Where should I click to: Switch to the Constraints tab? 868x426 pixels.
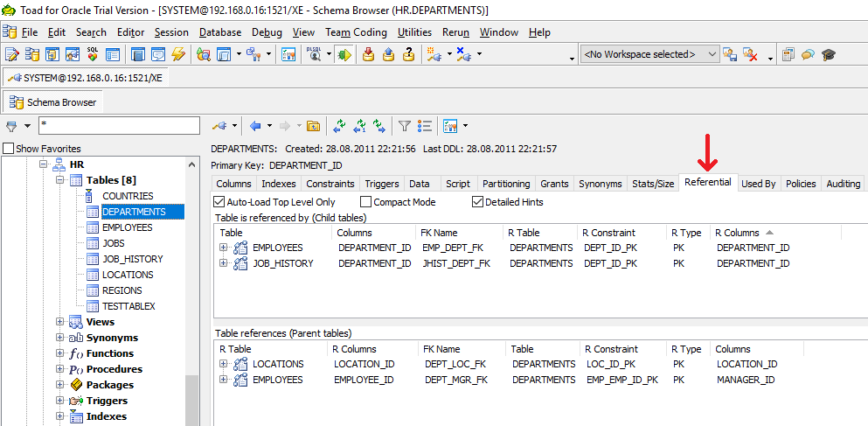click(x=330, y=184)
